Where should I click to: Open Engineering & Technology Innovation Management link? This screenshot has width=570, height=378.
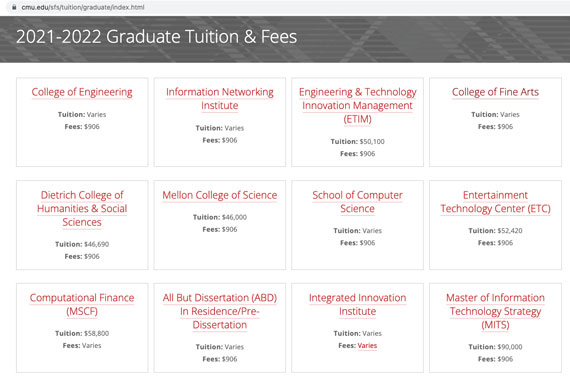point(357,105)
